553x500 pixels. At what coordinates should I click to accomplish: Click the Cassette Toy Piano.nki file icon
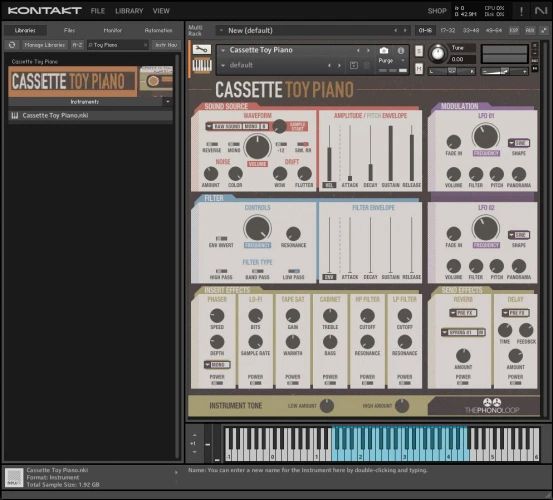point(14,115)
